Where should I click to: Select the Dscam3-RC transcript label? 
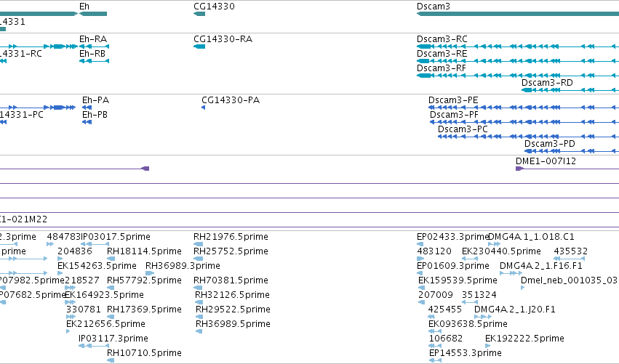[442, 39]
